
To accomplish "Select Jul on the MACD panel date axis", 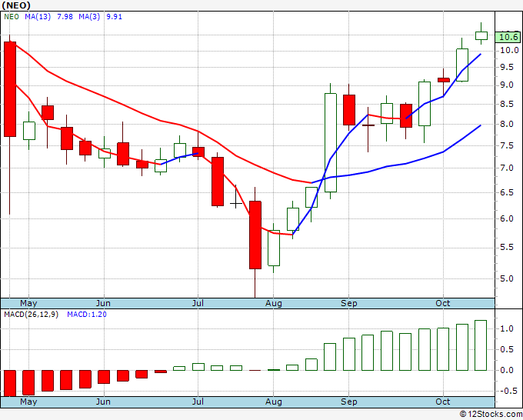I will pos(198,402).
